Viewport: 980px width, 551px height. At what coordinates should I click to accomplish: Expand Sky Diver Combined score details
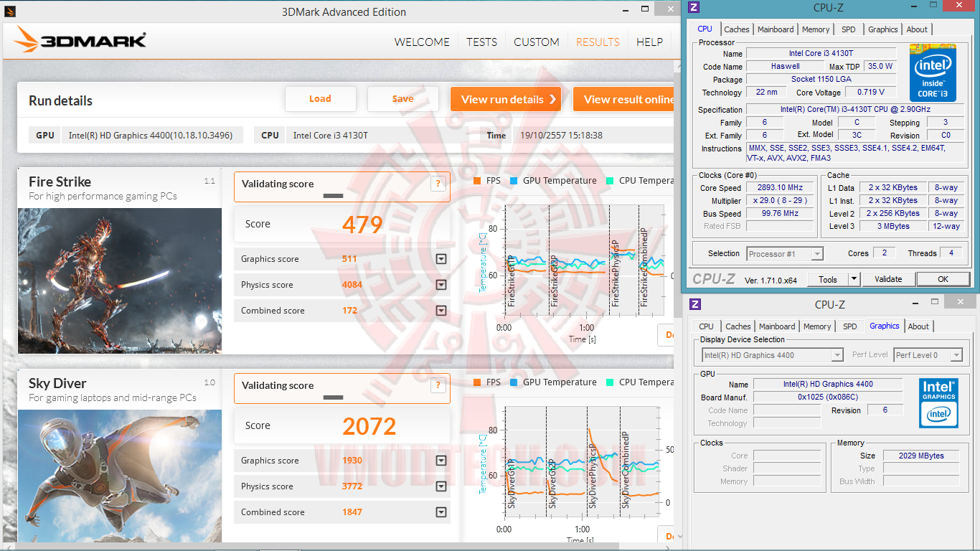click(x=441, y=512)
